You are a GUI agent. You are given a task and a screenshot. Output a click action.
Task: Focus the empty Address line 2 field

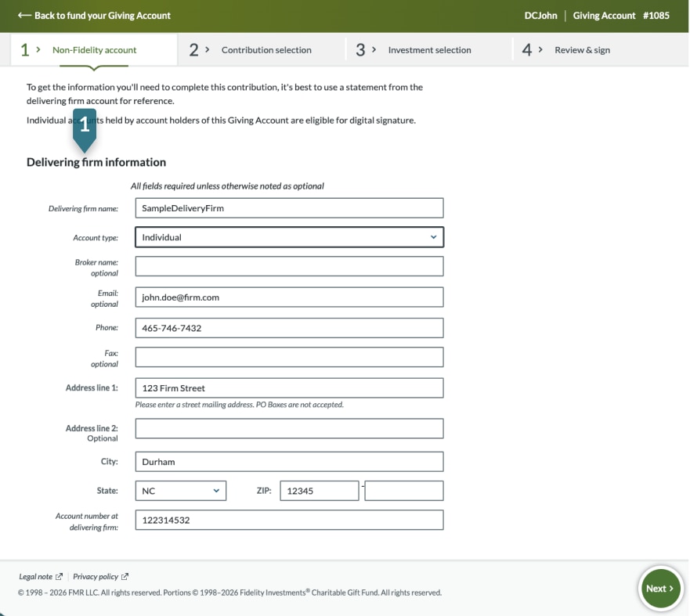coord(289,428)
